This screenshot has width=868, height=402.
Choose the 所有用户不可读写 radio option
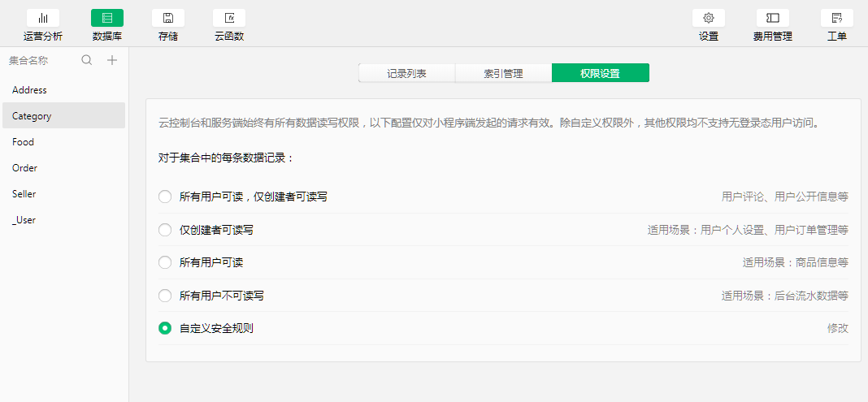click(165, 296)
